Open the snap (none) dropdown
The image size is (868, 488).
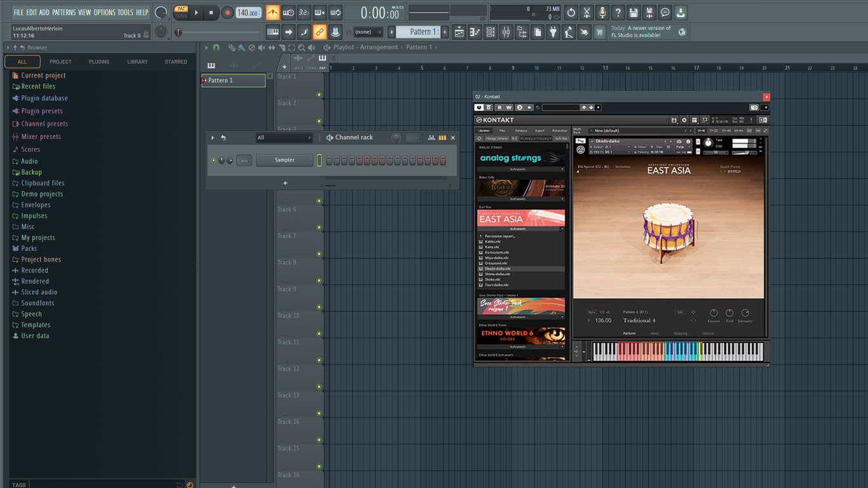[x=368, y=32]
